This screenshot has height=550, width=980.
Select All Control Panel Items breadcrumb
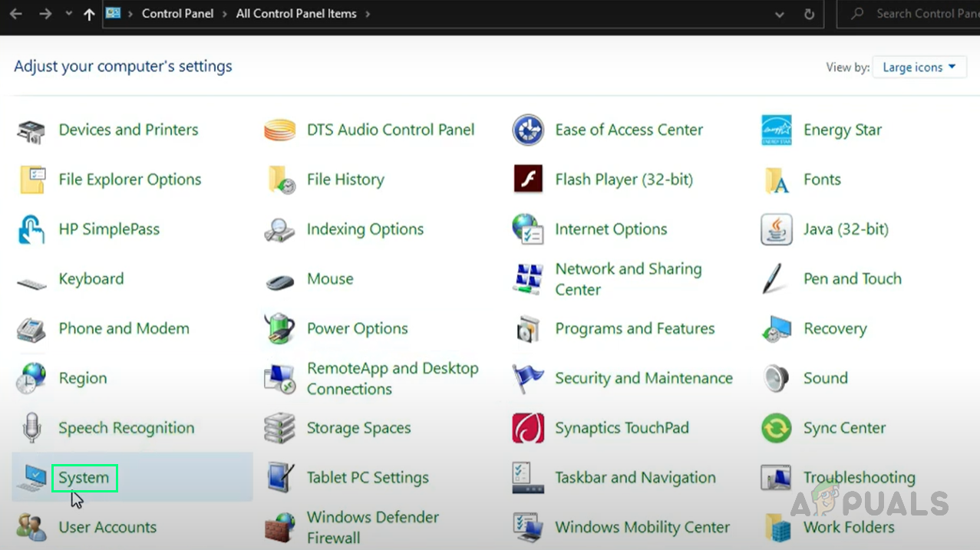tap(296, 14)
